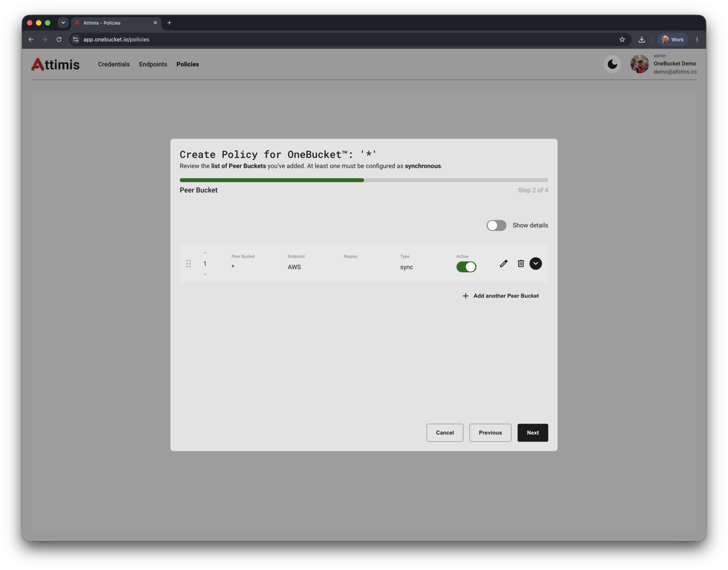The width and height of the screenshot is (728, 570).
Task: Open the Work browser profile chip
Action: coord(672,40)
